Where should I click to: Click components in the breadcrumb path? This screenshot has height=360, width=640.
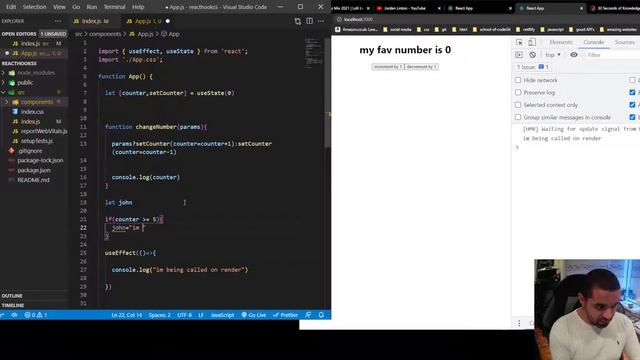click(105, 34)
